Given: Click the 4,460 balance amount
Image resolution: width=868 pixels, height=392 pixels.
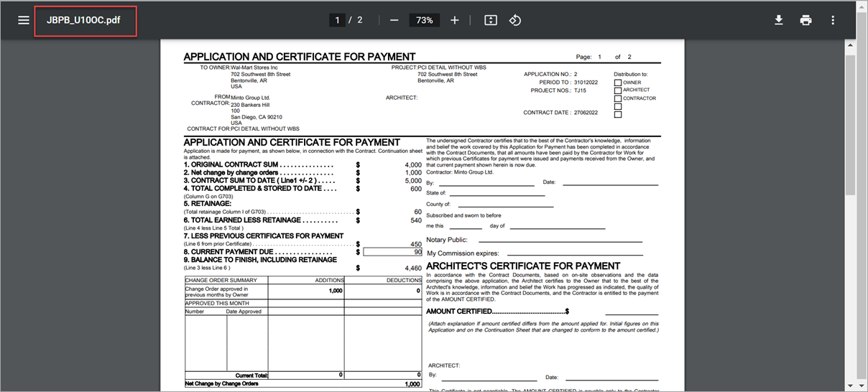Looking at the screenshot, I should tap(413, 268).
